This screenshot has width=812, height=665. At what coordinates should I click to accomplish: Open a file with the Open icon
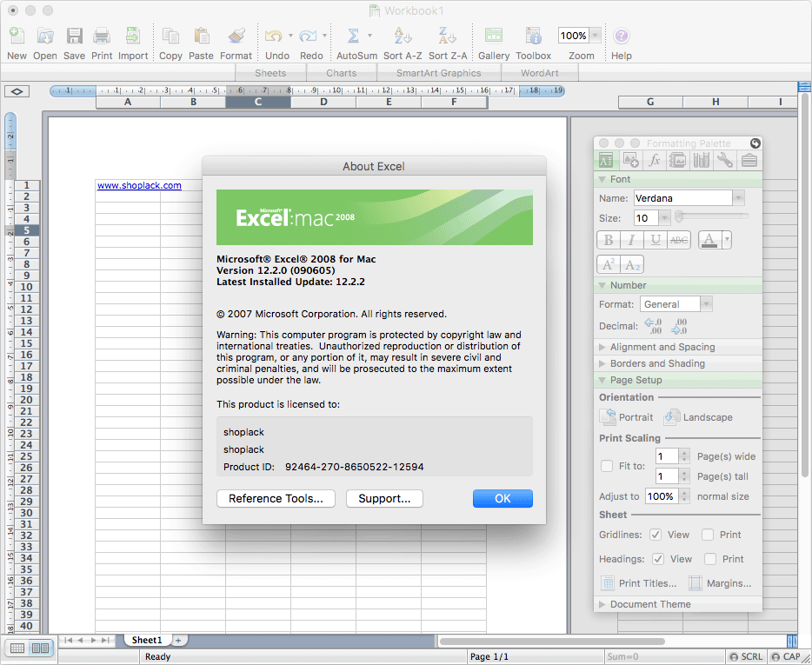pyautogui.click(x=45, y=36)
